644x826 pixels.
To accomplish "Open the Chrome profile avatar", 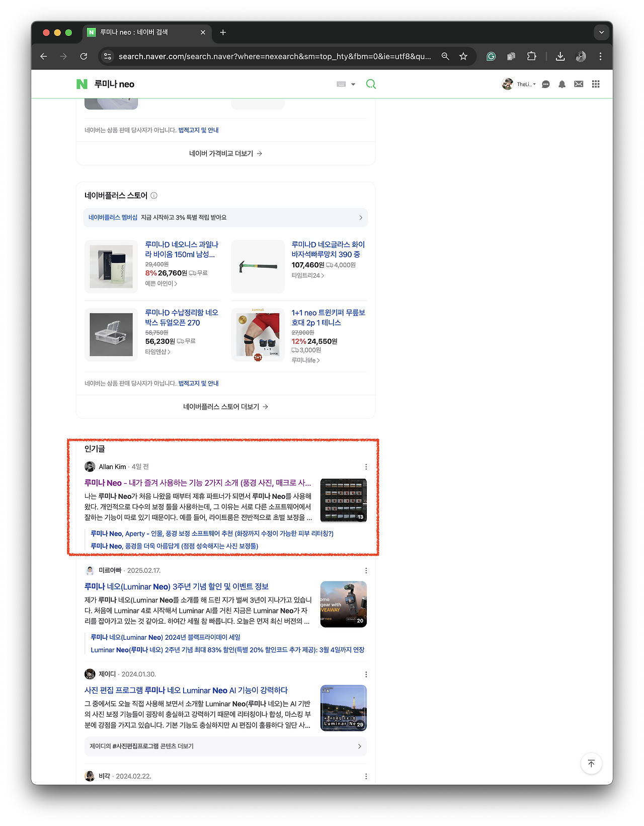I will click(x=581, y=56).
